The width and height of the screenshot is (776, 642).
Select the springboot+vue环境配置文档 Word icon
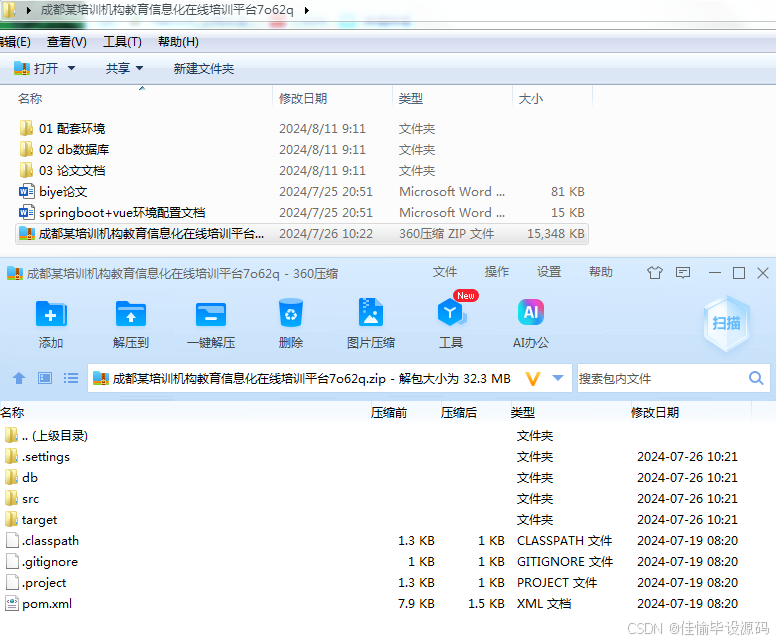(x=26, y=212)
